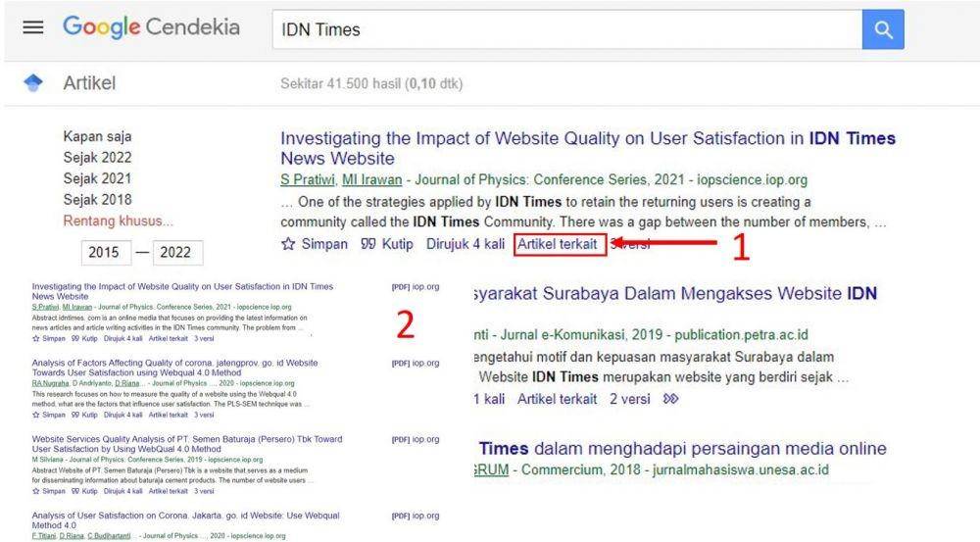Select the Kapan saja time filter
980x542 pixels.
[x=97, y=136]
